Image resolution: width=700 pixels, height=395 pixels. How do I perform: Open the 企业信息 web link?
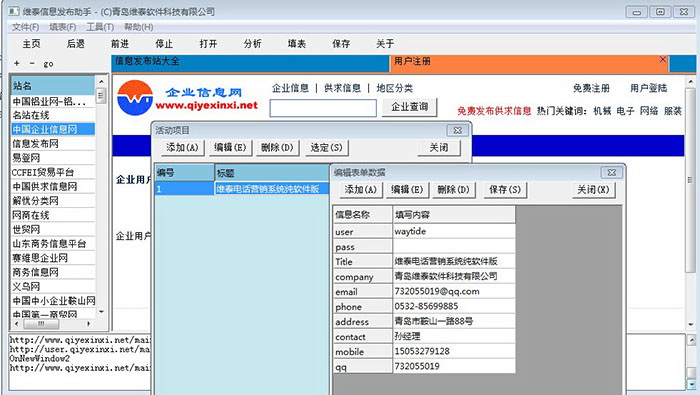pos(290,88)
